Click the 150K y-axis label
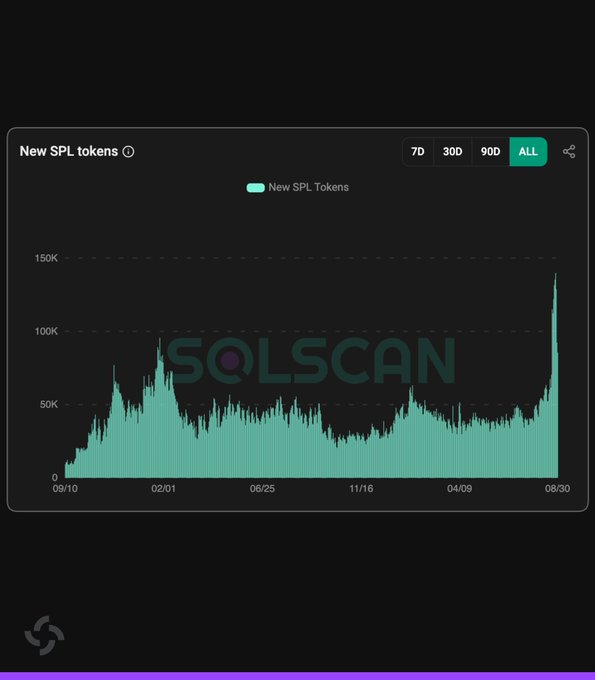595x680 pixels. 46,258
